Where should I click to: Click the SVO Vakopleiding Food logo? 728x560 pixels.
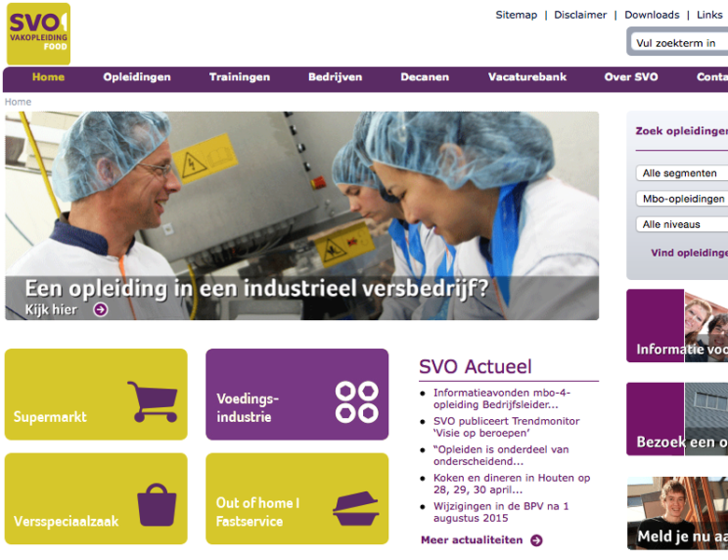tap(38, 34)
